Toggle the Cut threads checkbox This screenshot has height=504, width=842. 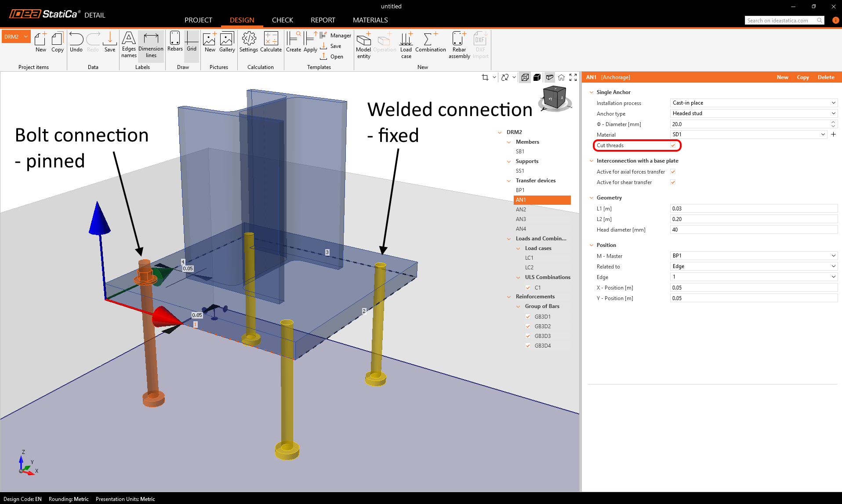673,145
